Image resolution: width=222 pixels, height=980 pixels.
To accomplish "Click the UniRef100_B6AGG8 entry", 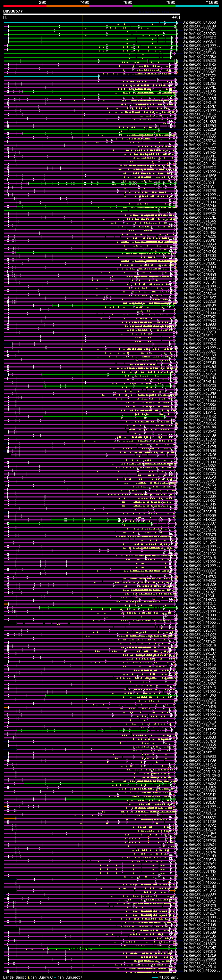I will pyautogui.click(x=199, y=963).
